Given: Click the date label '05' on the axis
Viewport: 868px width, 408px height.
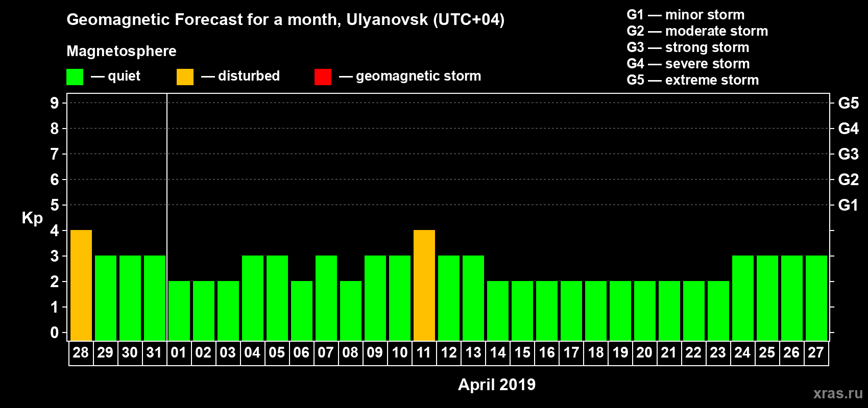Looking at the screenshot, I should point(277,352).
